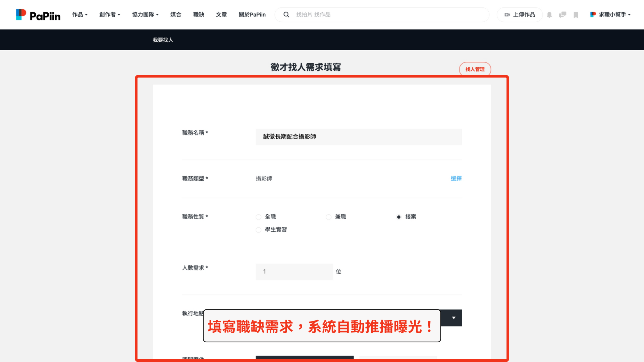Click the 人數需求 number field
This screenshot has width=644, height=362.
coord(294,272)
